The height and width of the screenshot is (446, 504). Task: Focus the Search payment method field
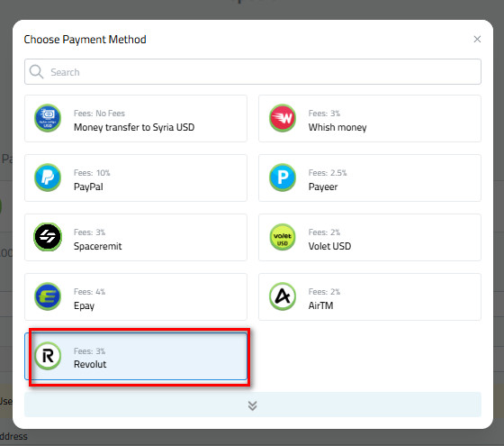tap(253, 72)
